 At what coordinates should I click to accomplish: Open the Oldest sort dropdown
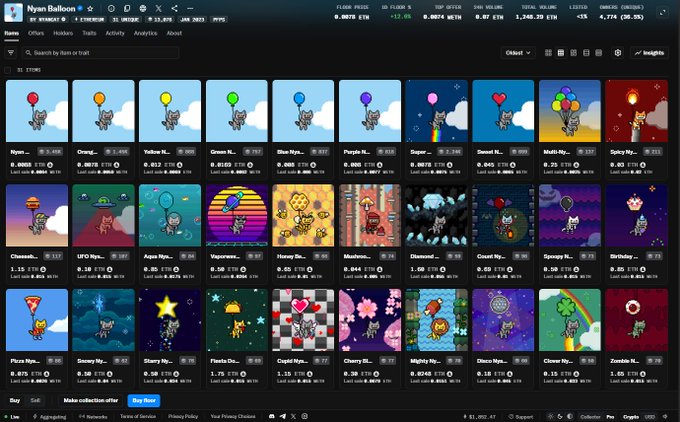point(518,52)
